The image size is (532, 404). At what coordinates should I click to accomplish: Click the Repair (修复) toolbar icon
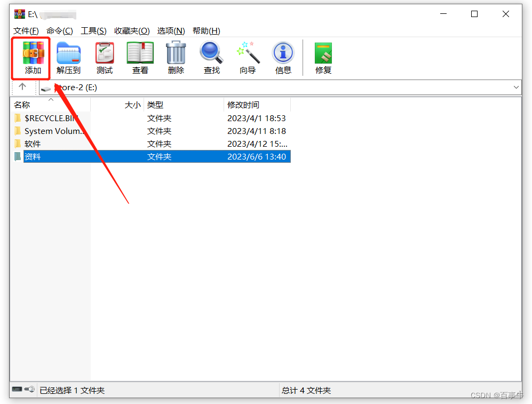(323, 53)
